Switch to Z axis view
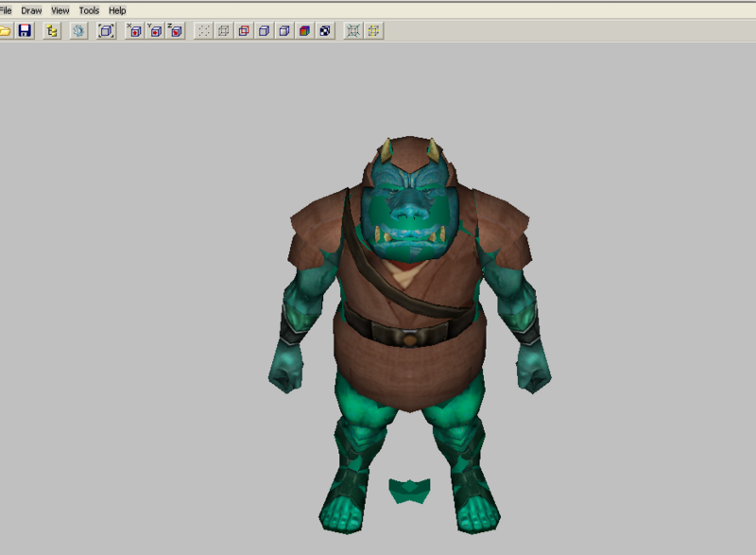Image resolution: width=756 pixels, height=555 pixels. [x=176, y=31]
